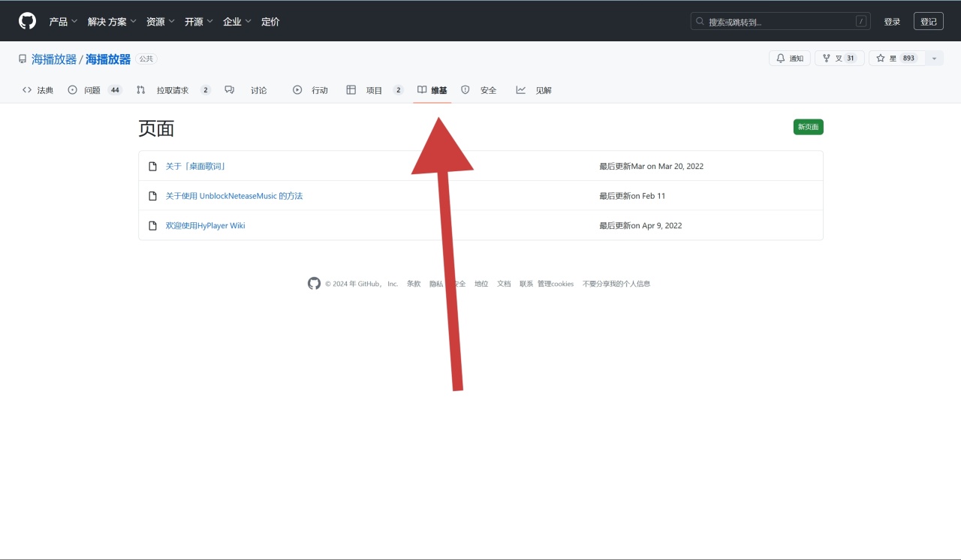Open the footer 隐私 link
This screenshot has width=961, height=560.
point(436,284)
